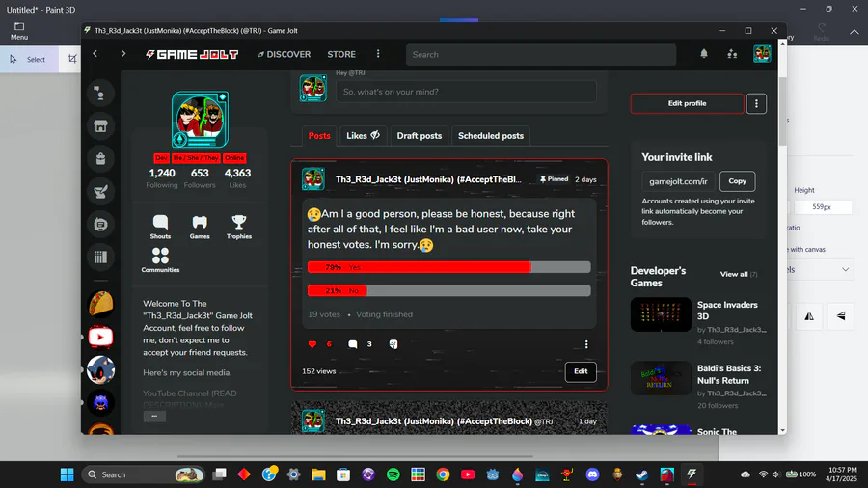Screen dimensions: 868x488
Task: Open Discord from the taskbar
Action: pos(592,474)
